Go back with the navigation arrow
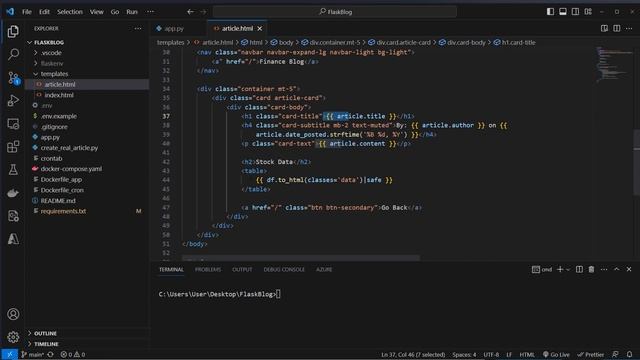The height and width of the screenshot is (360, 640). click(x=190, y=12)
